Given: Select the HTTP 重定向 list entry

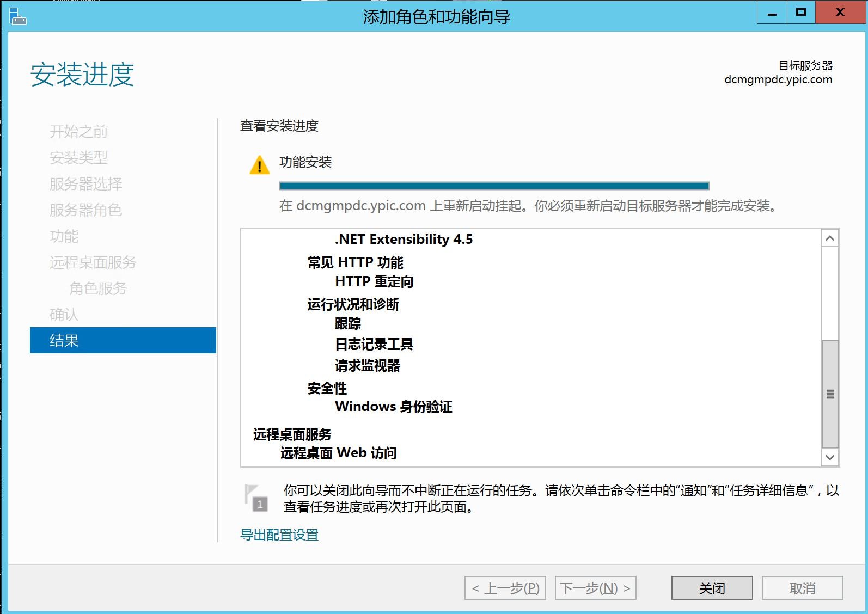Looking at the screenshot, I should [374, 281].
